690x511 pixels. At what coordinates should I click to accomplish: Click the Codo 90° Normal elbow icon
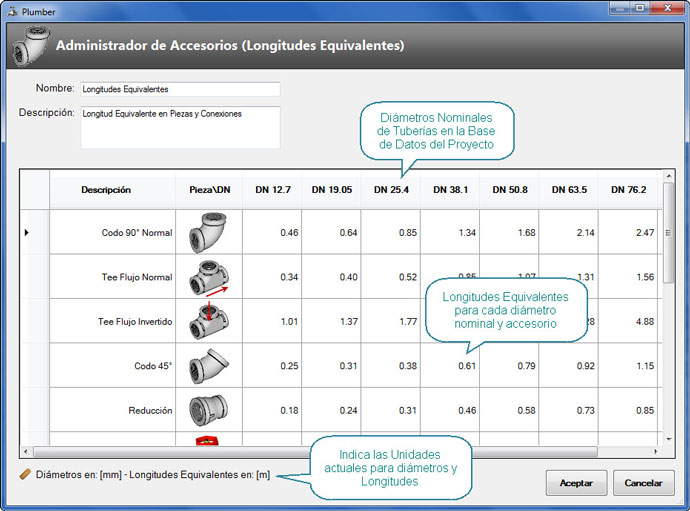coord(209,232)
